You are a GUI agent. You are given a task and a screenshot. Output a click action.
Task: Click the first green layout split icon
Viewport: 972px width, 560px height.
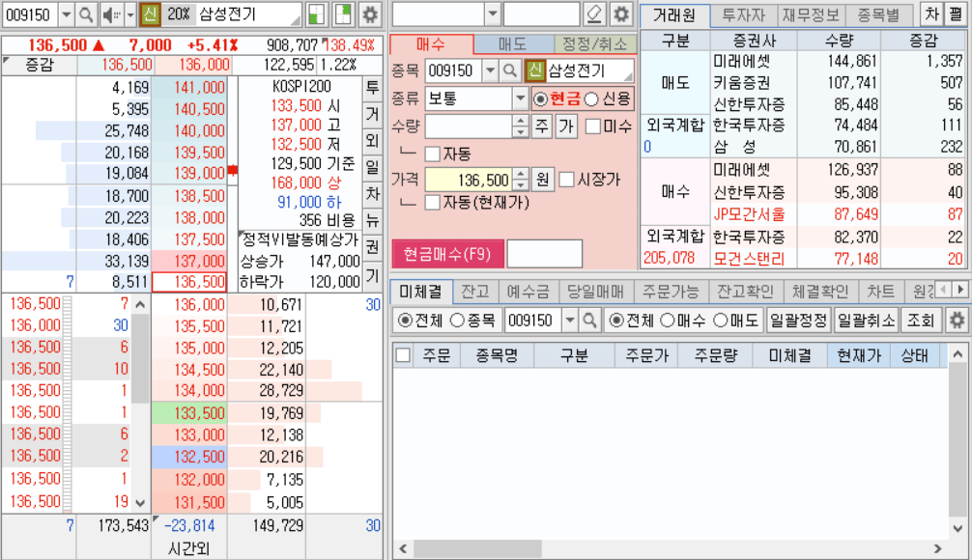(x=316, y=14)
